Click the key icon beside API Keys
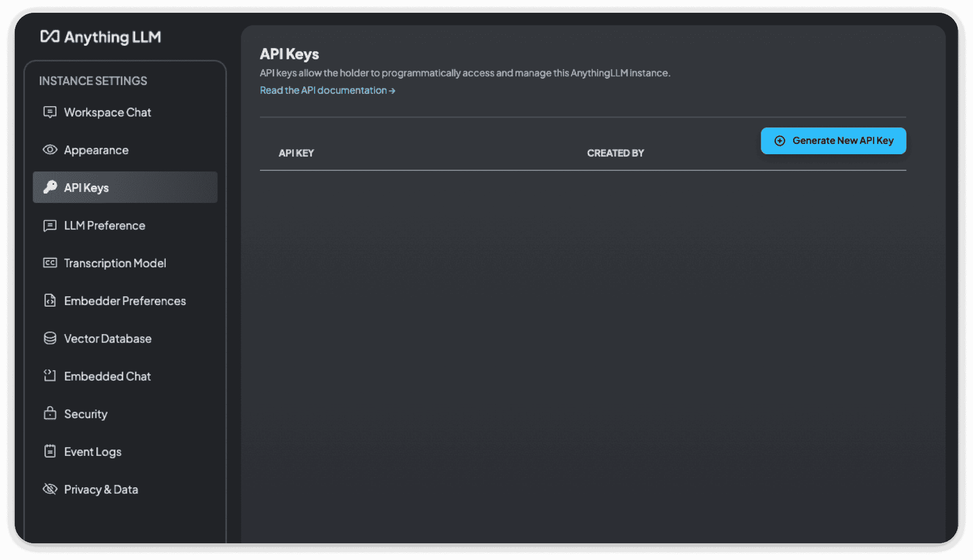Viewport: 973px width, 560px height. click(50, 187)
